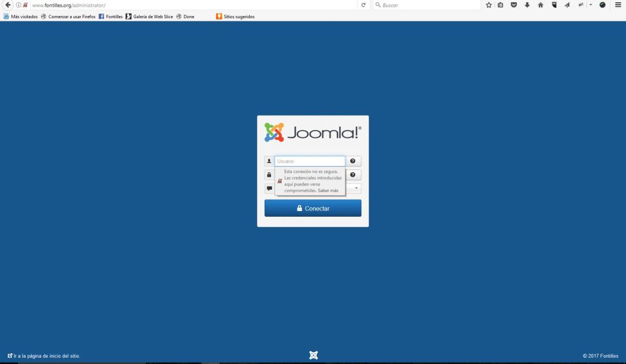The width and height of the screenshot is (626, 364).
Task: Save page to Pocket
Action: pyautogui.click(x=514, y=5)
